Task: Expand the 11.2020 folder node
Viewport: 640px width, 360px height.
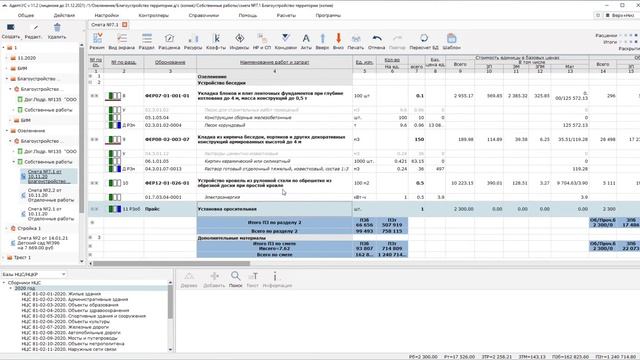Action: tap(7, 58)
